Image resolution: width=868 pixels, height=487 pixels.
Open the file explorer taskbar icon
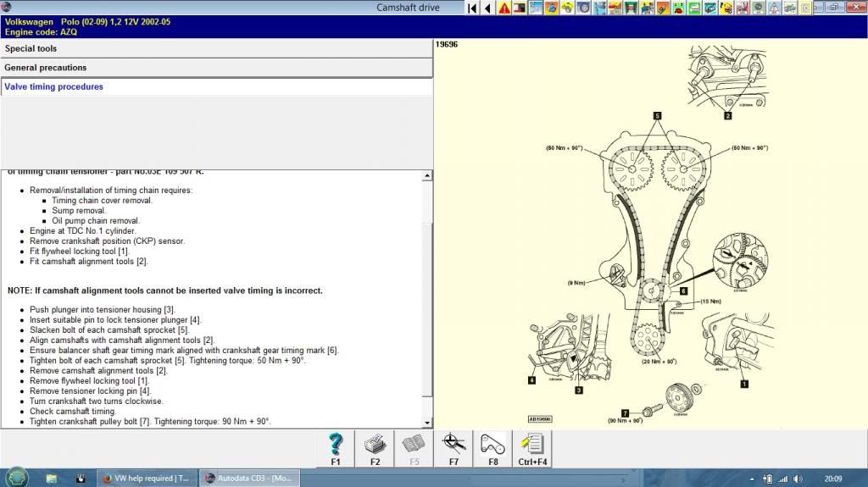pyautogui.click(x=52, y=479)
